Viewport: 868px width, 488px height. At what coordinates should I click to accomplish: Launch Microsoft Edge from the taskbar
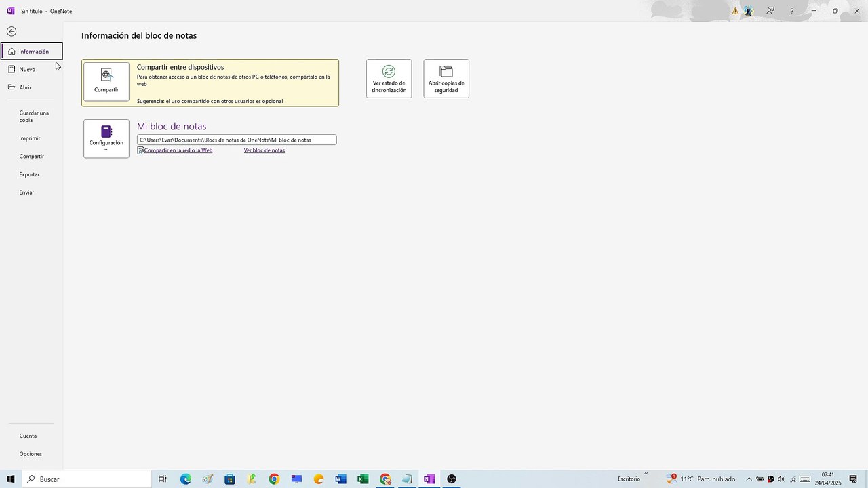pos(186,479)
